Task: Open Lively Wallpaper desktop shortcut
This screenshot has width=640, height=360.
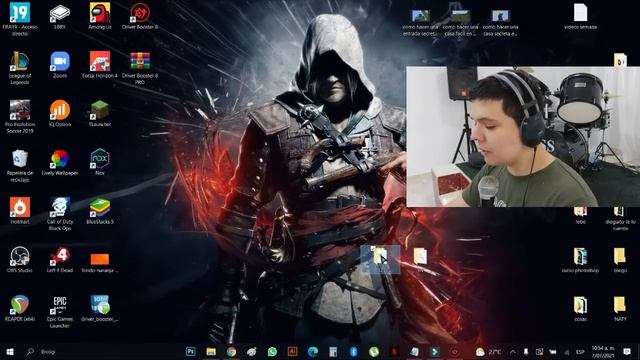Action: (60, 162)
